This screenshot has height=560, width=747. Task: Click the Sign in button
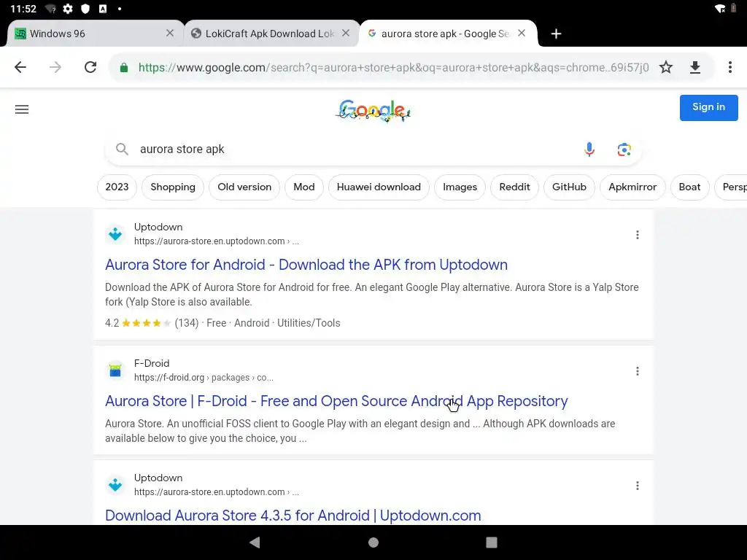pyautogui.click(x=708, y=108)
